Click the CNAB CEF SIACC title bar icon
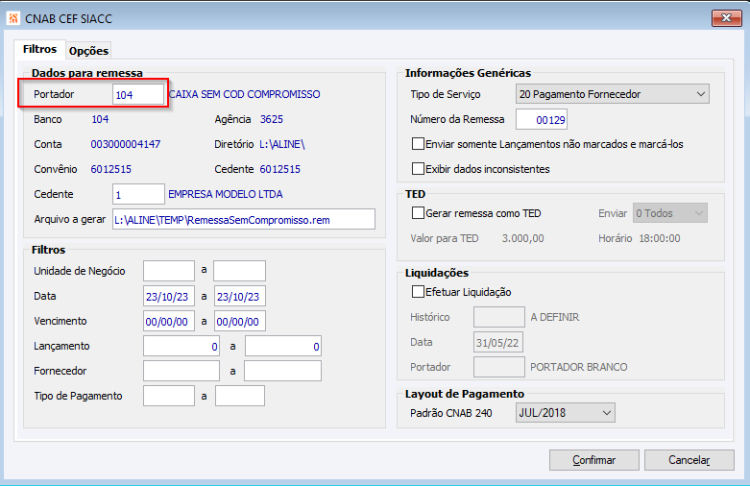Screen dimensions: 750x486 tap(13, 18)
